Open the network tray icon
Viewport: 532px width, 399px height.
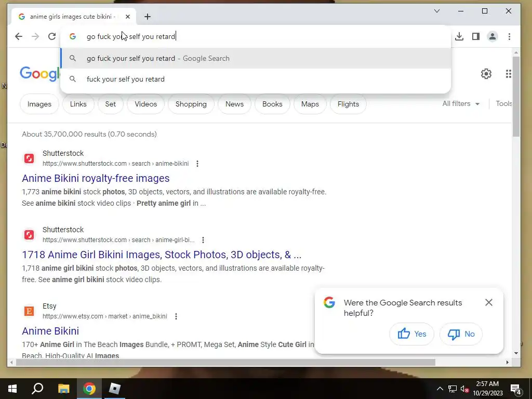click(x=453, y=389)
